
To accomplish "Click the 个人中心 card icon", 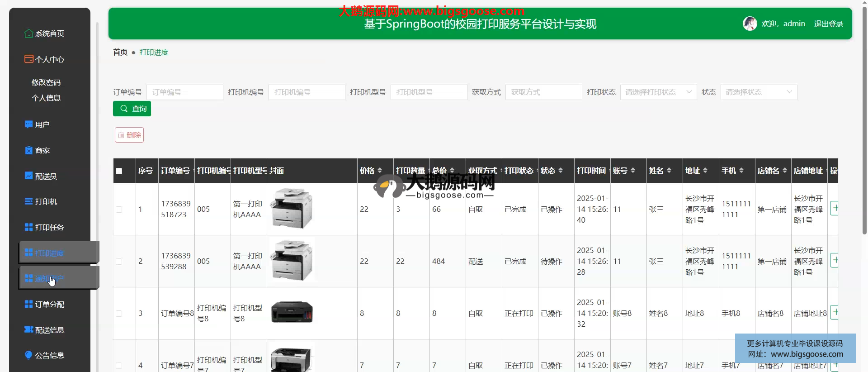I will (28, 59).
